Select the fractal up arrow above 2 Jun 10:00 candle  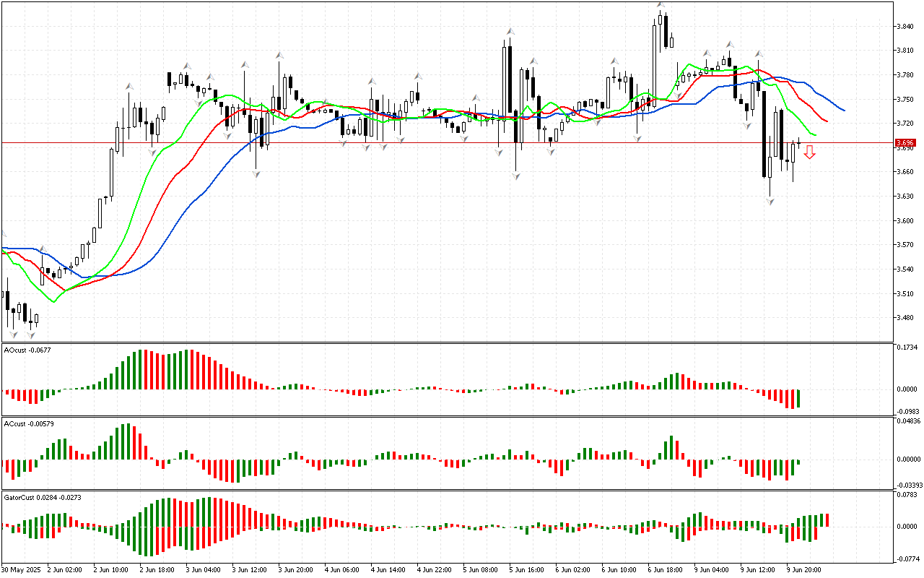click(129, 86)
